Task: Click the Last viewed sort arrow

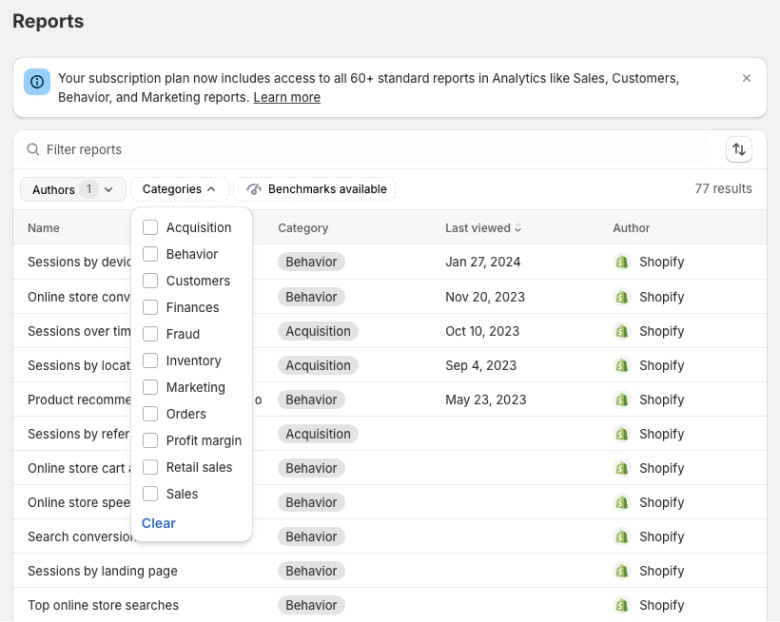Action: click(x=518, y=229)
